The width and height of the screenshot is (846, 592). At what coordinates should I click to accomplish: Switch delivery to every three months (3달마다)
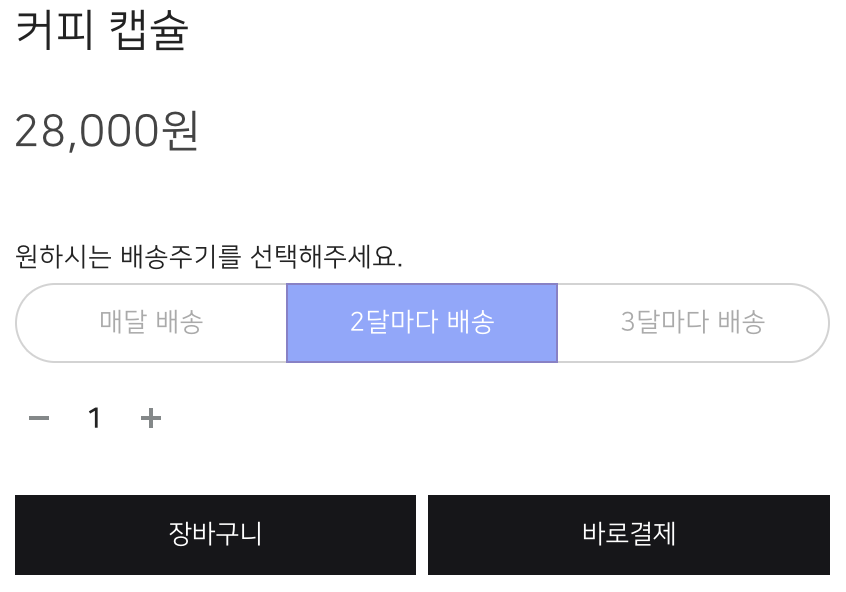(x=692, y=323)
